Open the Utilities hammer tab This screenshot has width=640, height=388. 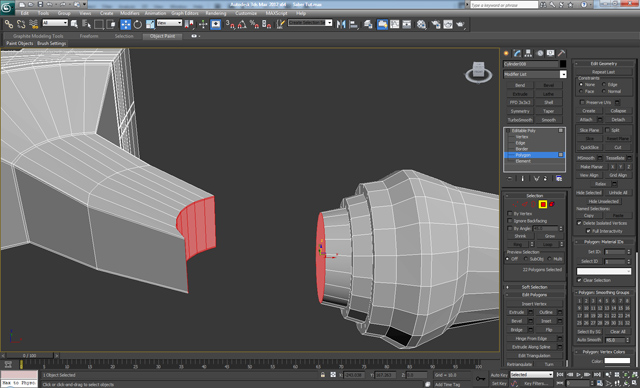point(562,53)
